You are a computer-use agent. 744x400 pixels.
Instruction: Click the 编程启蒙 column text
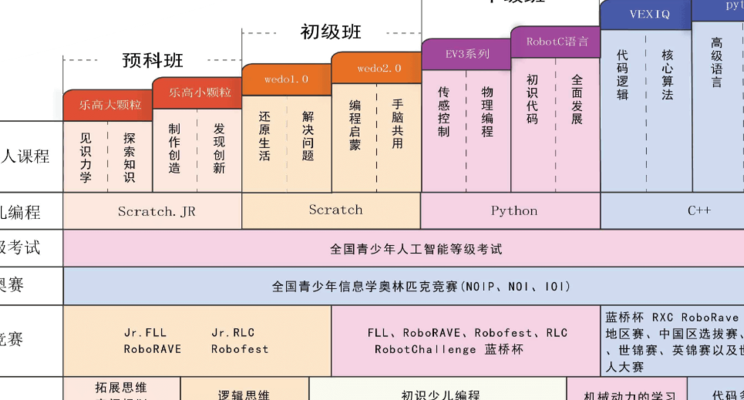[x=354, y=125]
